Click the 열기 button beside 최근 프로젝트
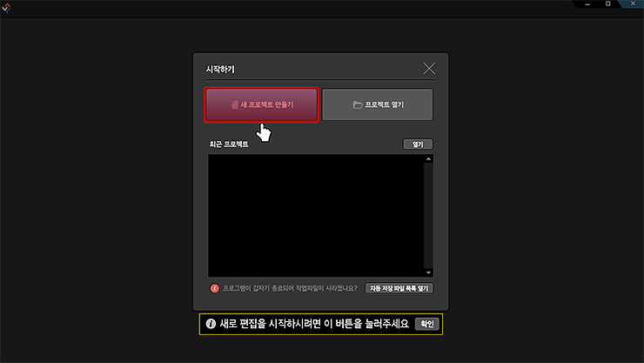The width and height of the screenshot is (644, 363). 418,145
